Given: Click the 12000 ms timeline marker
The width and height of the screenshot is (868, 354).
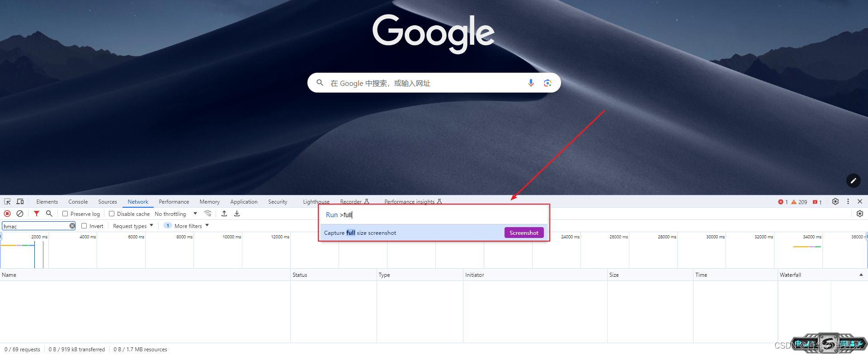Looking at the screenshot, I should pyautogui.click(x=280, y=237).
